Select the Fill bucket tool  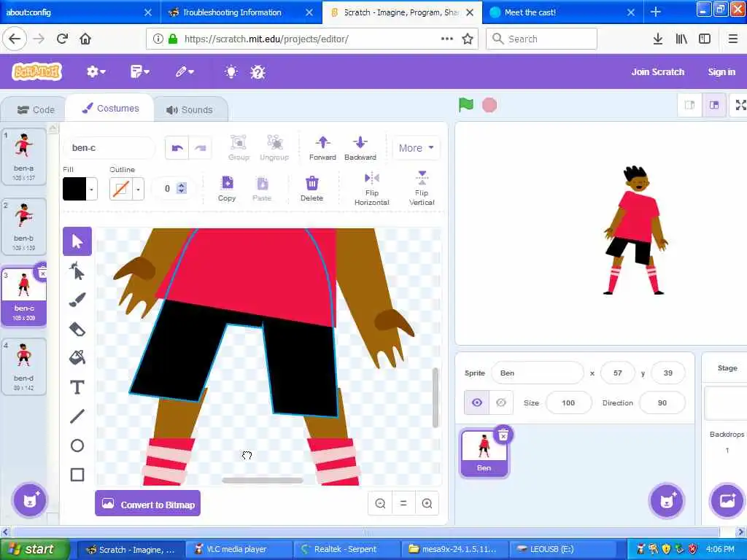(77, 357)
